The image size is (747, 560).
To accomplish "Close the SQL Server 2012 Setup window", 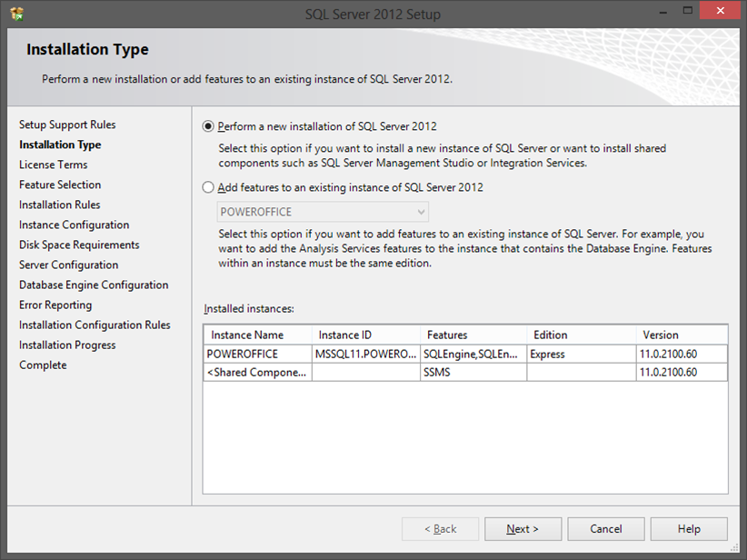I will [720, 11].
